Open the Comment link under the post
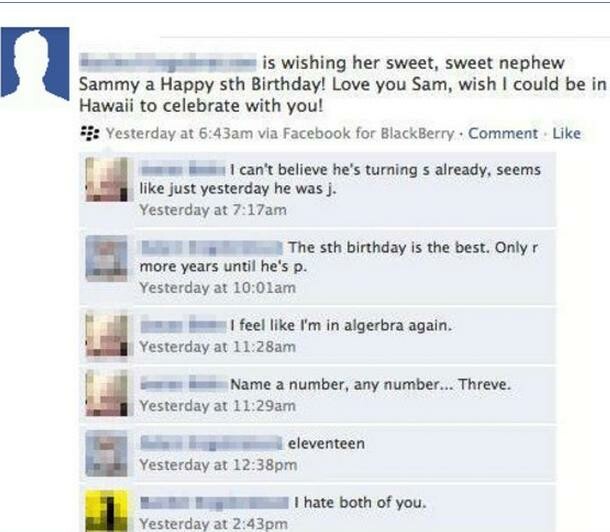This screenshot has height=532, width=610. coord(503,133)
